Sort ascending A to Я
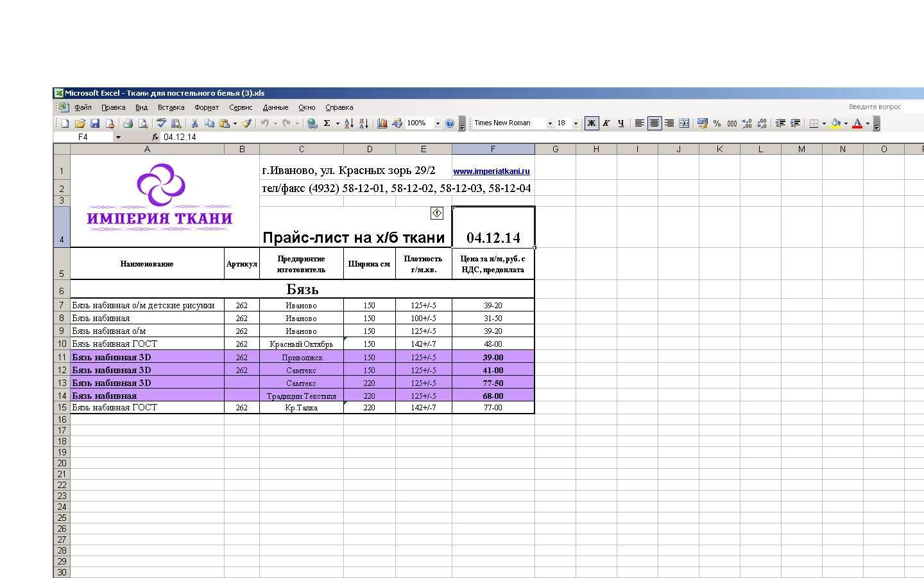Image resolution: width=924 pixels, height=578 pixels. [x=349, y=123]
